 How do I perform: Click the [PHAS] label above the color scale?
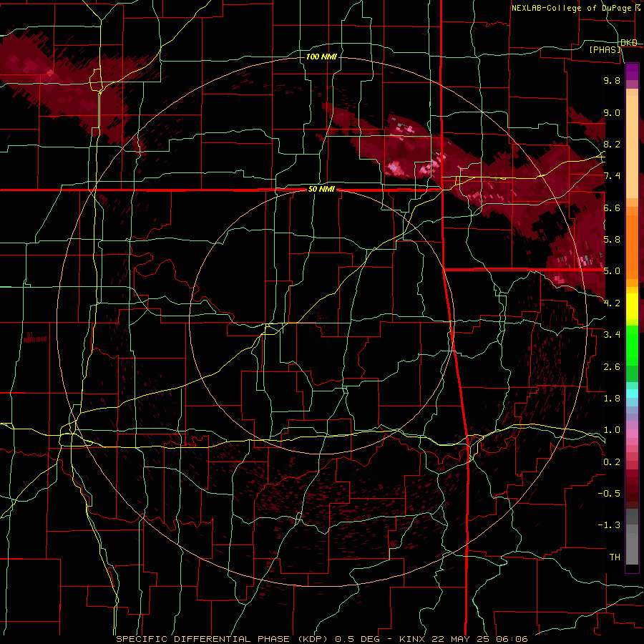coord(605,50)
